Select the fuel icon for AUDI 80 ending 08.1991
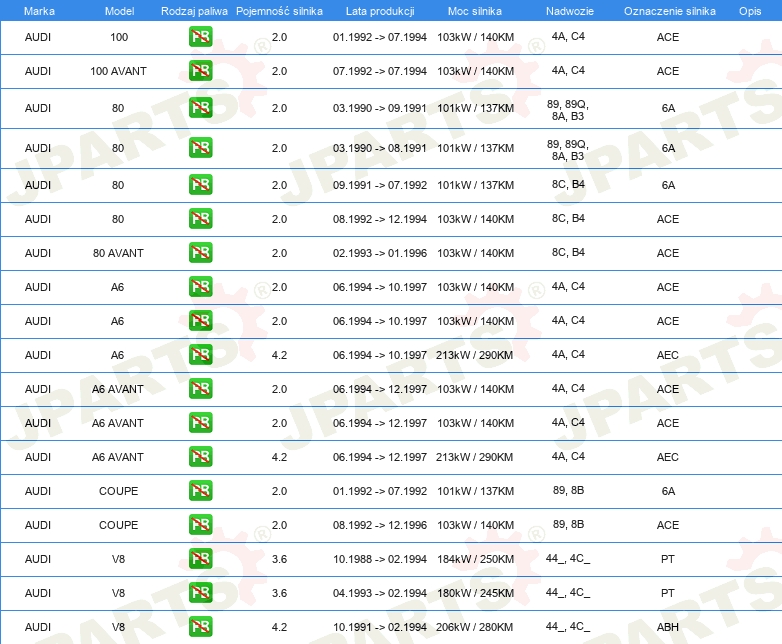782x644 pixels. coord(200,148)
